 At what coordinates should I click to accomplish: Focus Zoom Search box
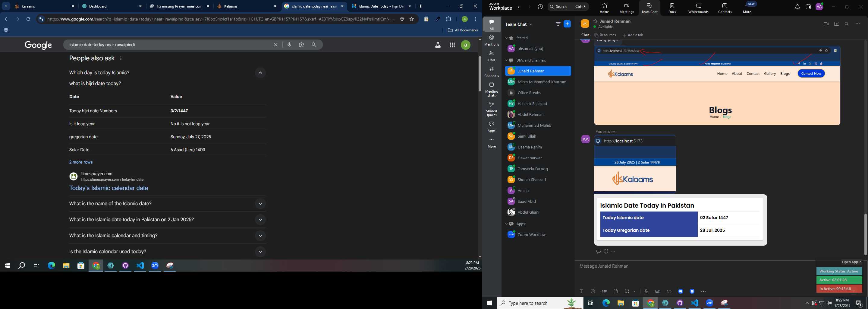(568, 7)
